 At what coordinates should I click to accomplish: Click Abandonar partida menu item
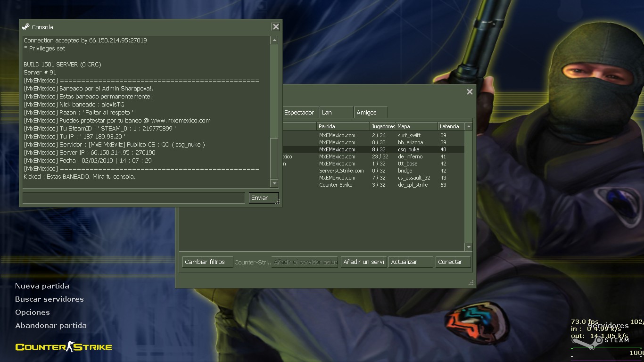(51, 326)
